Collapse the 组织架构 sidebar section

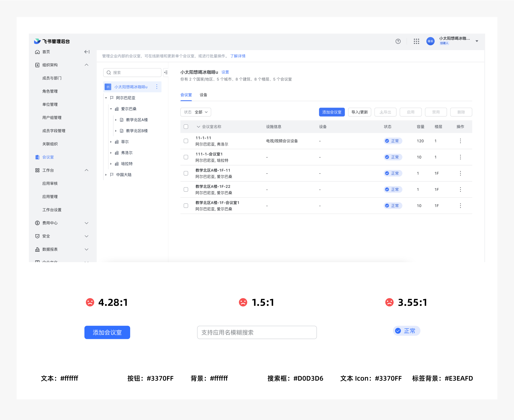(86, 65)
